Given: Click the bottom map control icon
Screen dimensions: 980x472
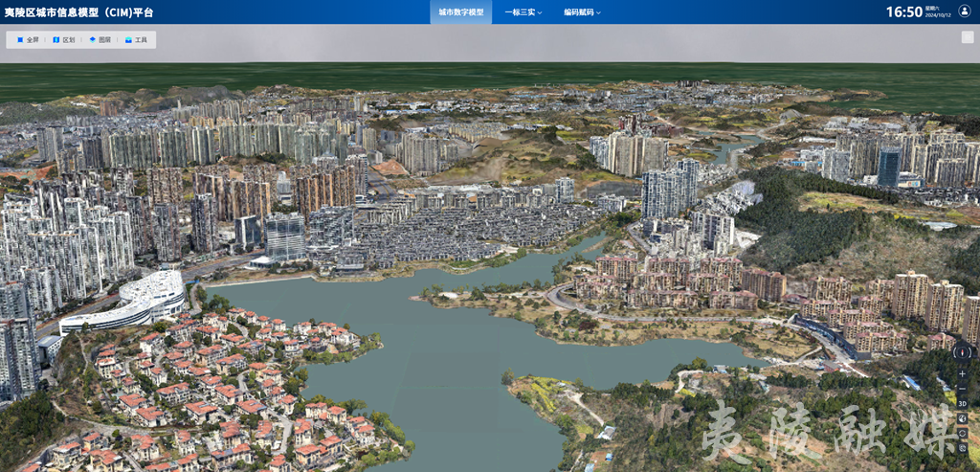Looking at the screenshot, I should [962, 447].
